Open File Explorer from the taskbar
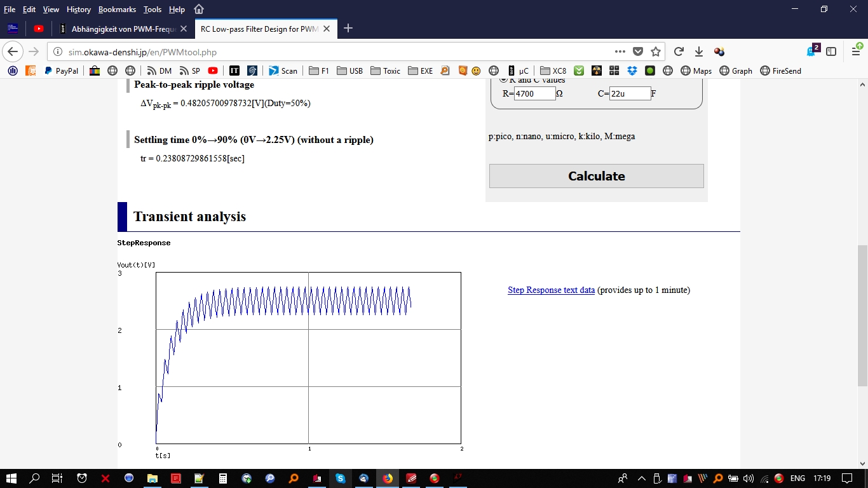Screen dimensions: 868x488 (x=153, y=478)
